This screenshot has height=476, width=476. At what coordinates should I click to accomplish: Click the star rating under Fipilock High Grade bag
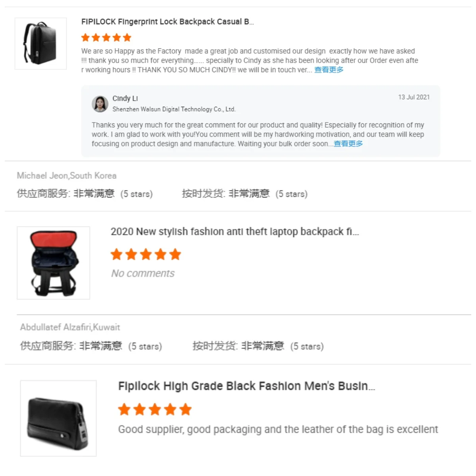pyautogui.click(x=155, y=409)
